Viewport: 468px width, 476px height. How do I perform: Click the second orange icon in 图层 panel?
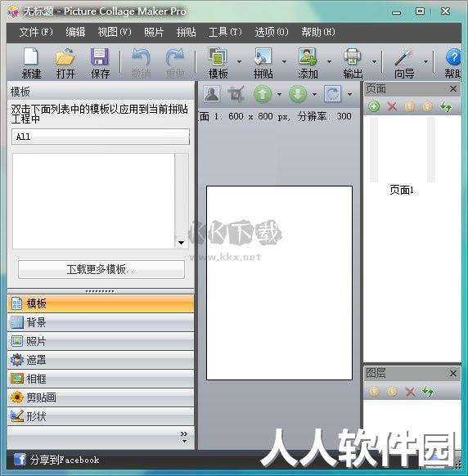pos(392,392)
